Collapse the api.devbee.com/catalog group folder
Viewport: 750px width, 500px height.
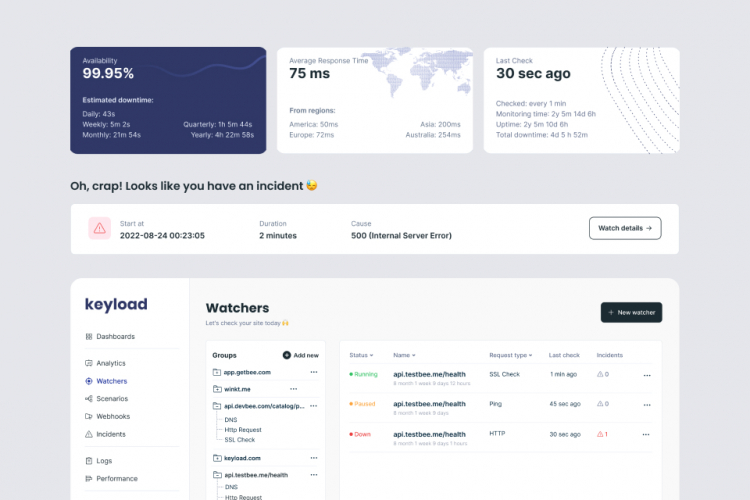217,406
